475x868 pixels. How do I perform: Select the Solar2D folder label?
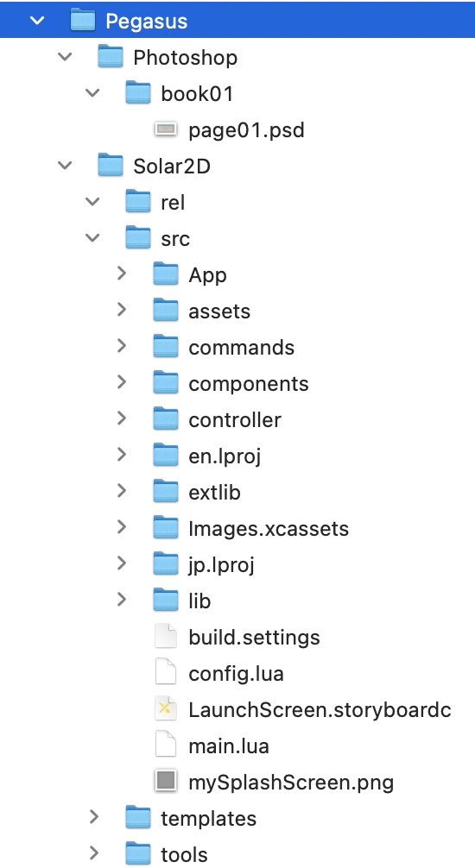pos(172,166)
